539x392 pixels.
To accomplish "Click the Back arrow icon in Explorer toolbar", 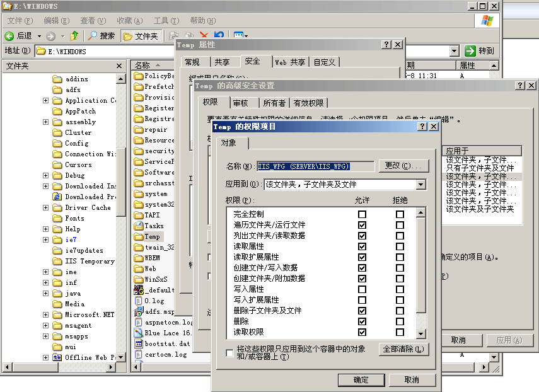I will coord(9,36).
